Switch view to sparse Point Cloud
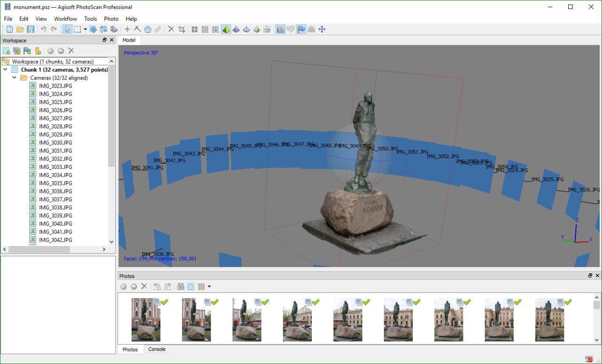This screenshot has width=602, height=364. click(195, 29)
